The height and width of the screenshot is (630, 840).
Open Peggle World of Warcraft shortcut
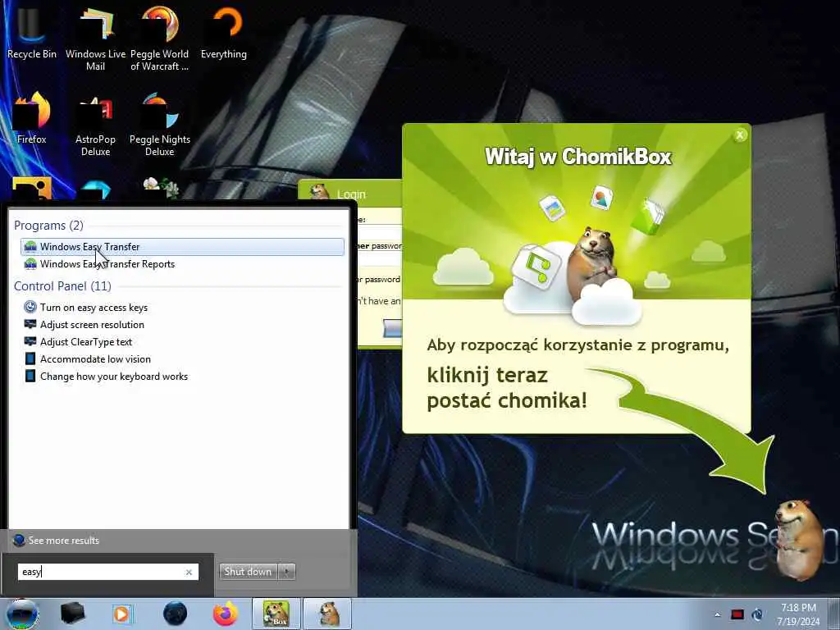tap(160, 38)
